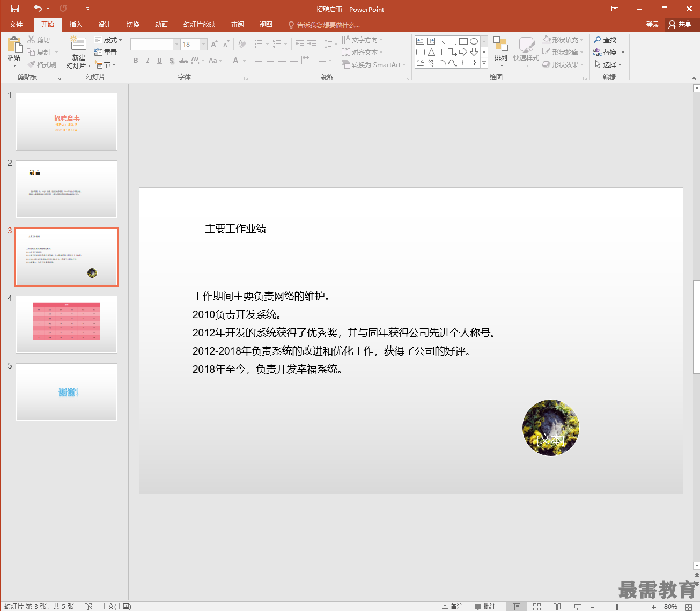Click the Paste clipboard icon
Screen dimensions: 700x611
[x=14, y=45]
